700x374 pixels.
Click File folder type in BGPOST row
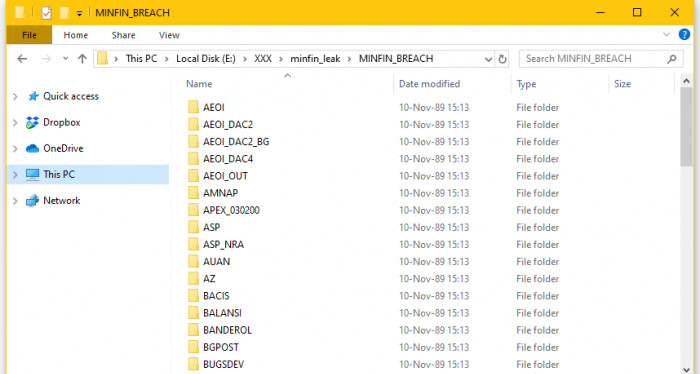tap(538, 347)
